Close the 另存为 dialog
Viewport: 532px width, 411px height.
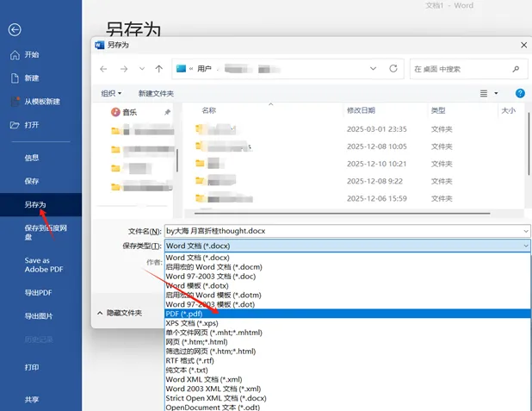click(x=524, y=45)
